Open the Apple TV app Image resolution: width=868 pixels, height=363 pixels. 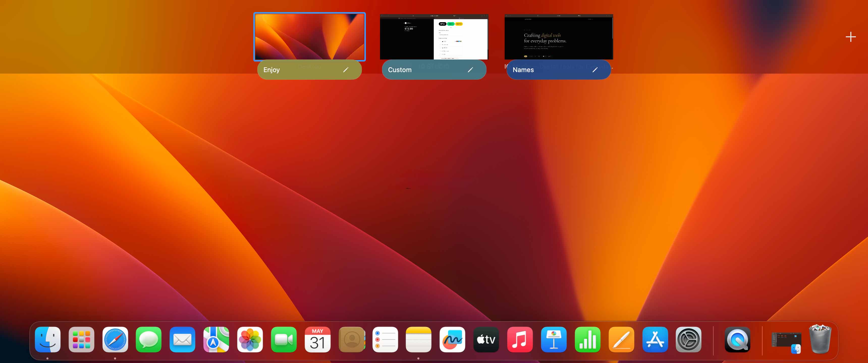click(x=486, y=339)
